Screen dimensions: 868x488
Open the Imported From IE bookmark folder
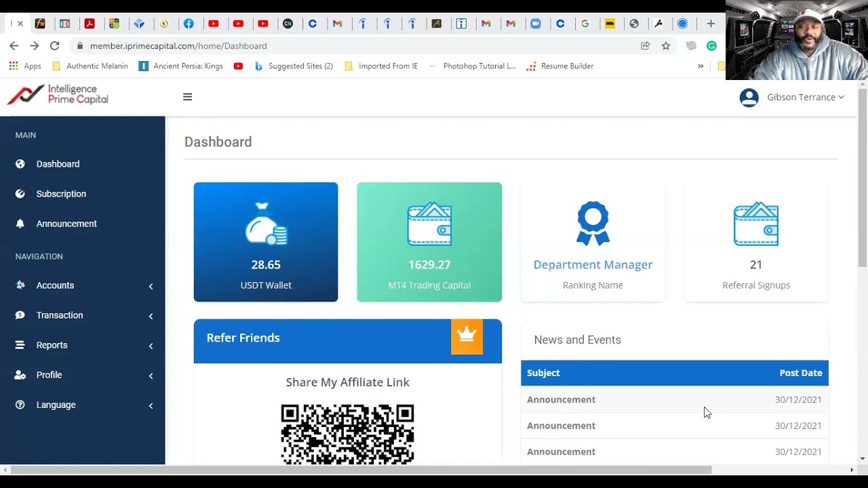pyautogui.click(x=381, y=66)
